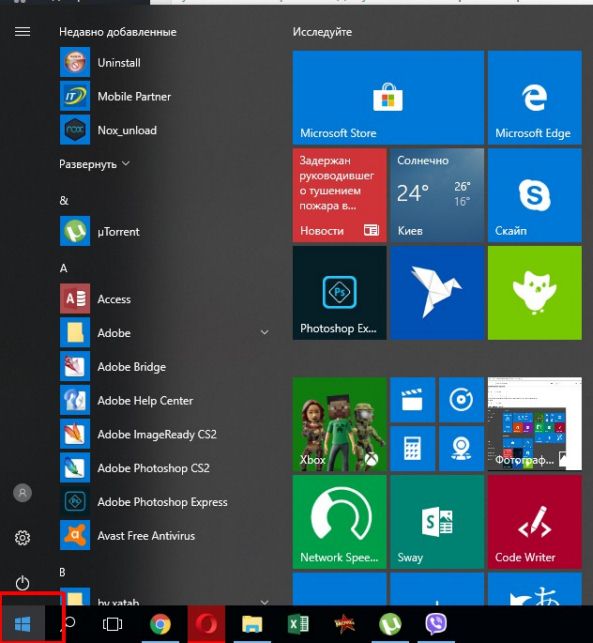Open the Xbox tile

pos(340,424)
